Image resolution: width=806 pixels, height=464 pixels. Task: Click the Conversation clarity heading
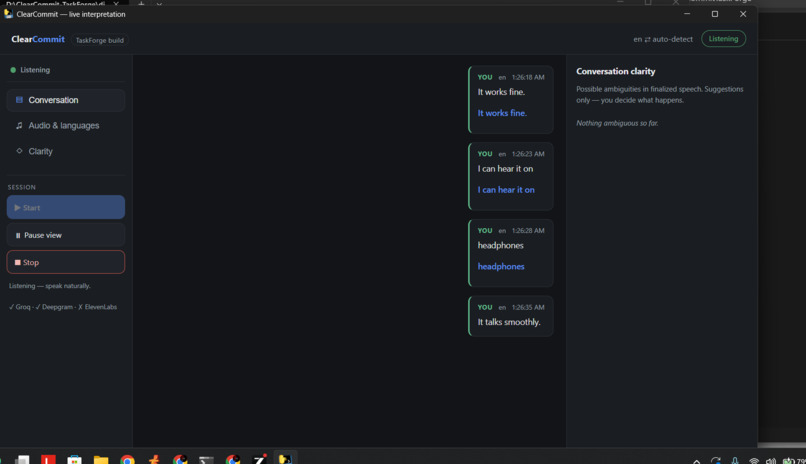pos(615,71)
